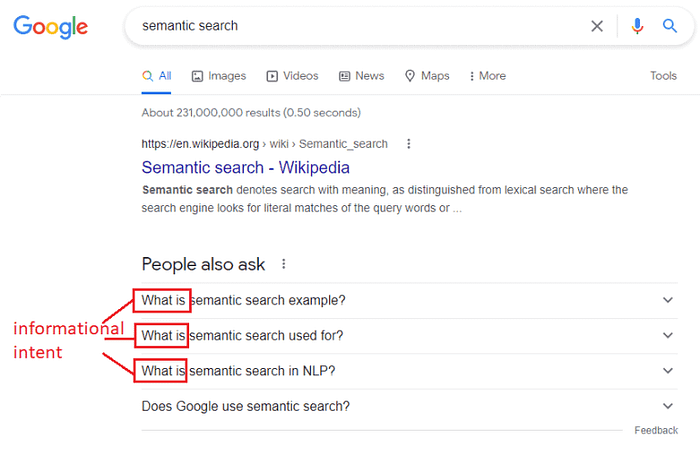Expand "Does Google use semantic search?" question
This screenshot has width=700, height=455.
409,406
